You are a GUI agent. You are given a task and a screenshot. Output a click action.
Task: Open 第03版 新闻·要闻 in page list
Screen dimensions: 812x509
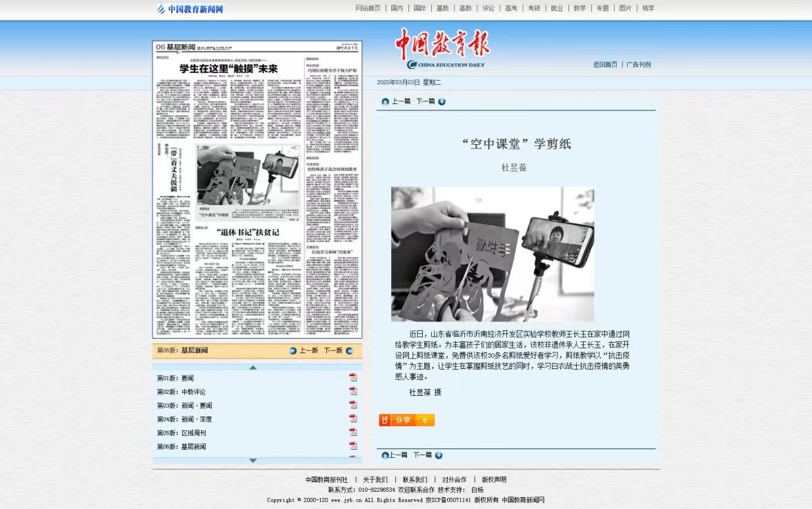tap(184, 406)
